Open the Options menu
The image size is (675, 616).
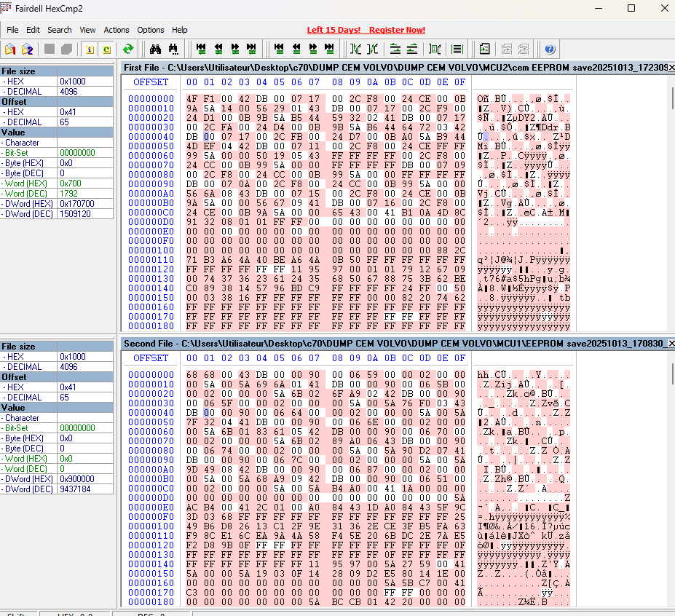(x=151, y=30)
